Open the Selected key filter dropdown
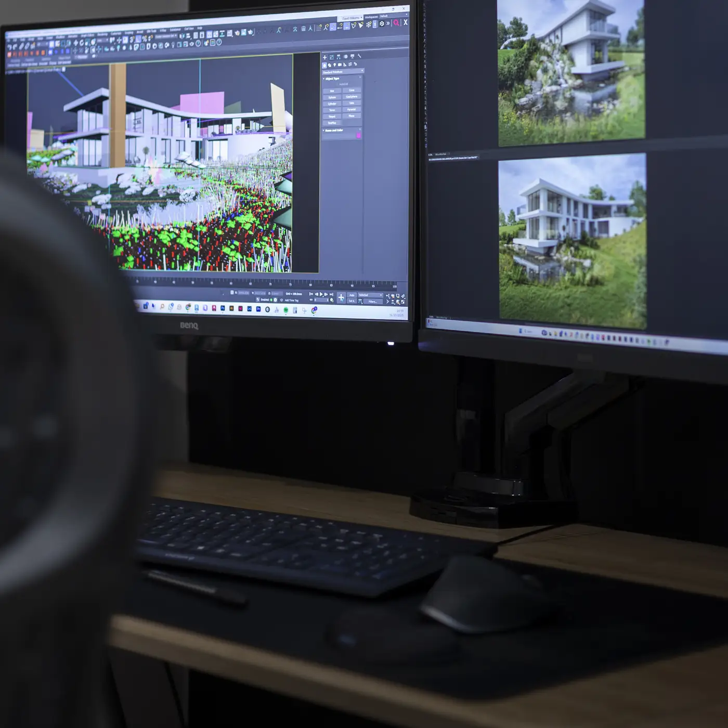The height and width of the screenshot is (728, 728). pyautogui.click(x=370, y=295)
